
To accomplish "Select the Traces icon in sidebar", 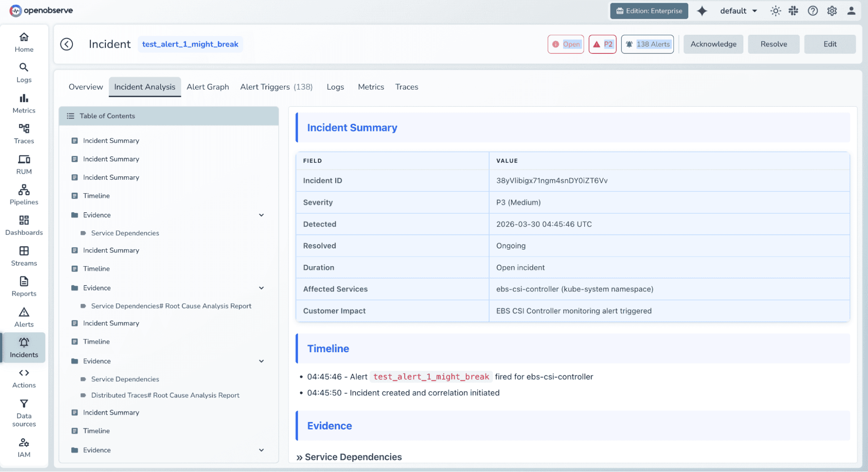I will (23, 133).
